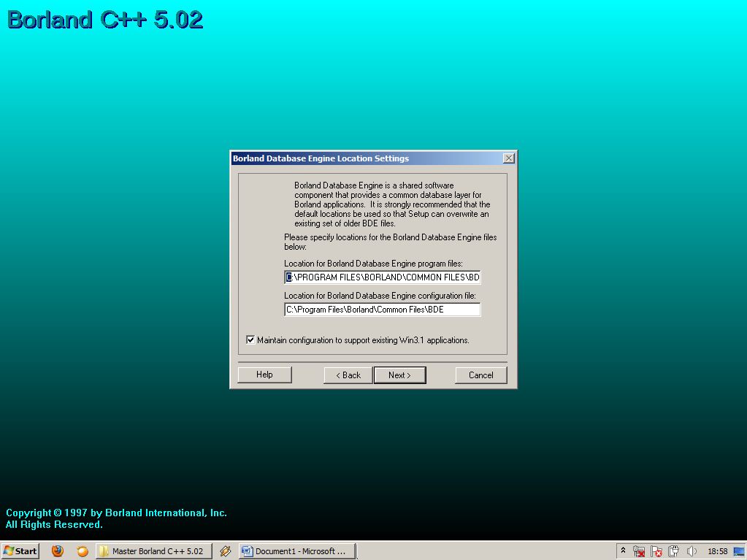
Task: Launch Firefox from quick launch
Action: coord(58,551)
